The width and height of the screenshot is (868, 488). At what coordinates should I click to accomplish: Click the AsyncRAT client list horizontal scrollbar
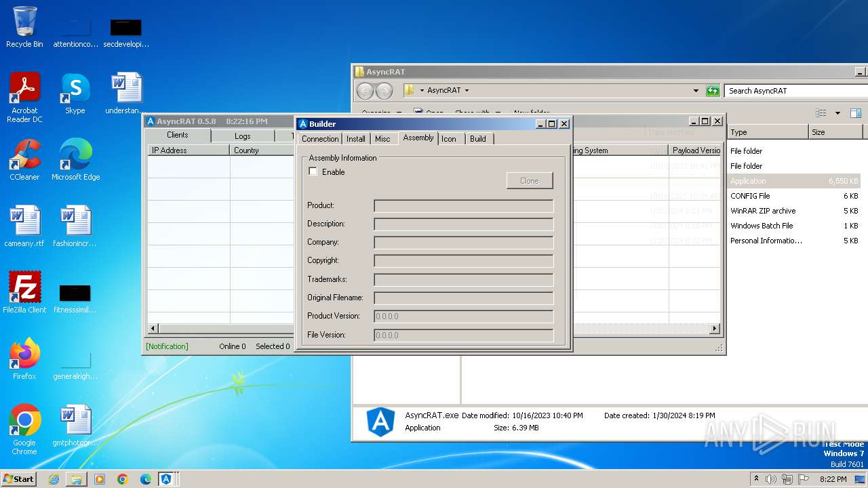[226, 329]
